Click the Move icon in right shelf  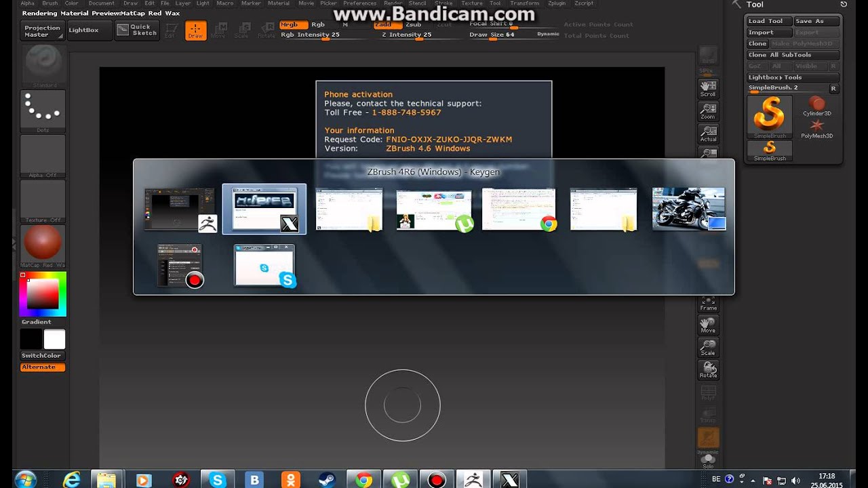click(709, 325)
